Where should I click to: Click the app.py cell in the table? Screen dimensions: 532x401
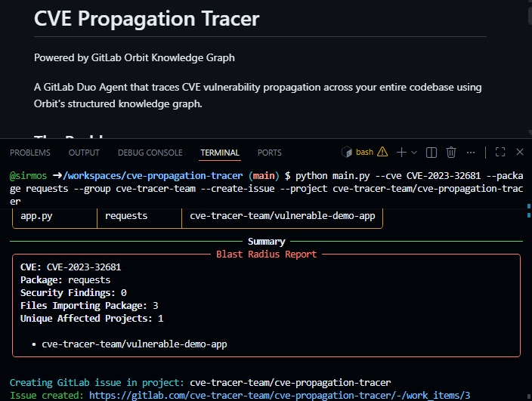click(36, 216)
